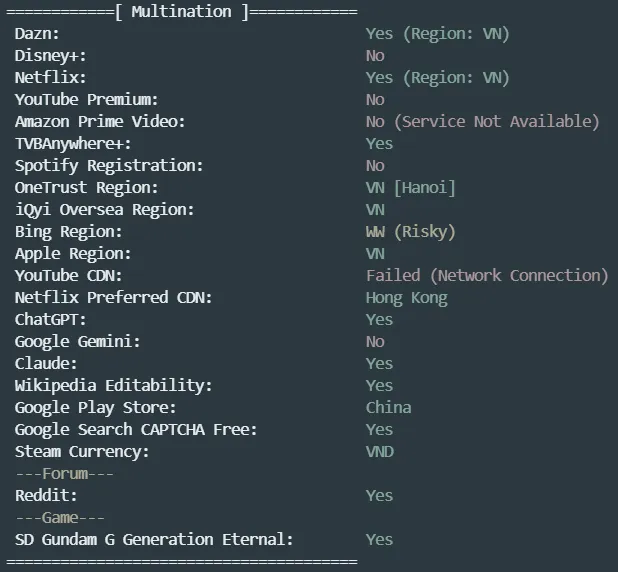Select the 'OneTrust Region:' label
The image size is (618, 572).
point(86,188)
